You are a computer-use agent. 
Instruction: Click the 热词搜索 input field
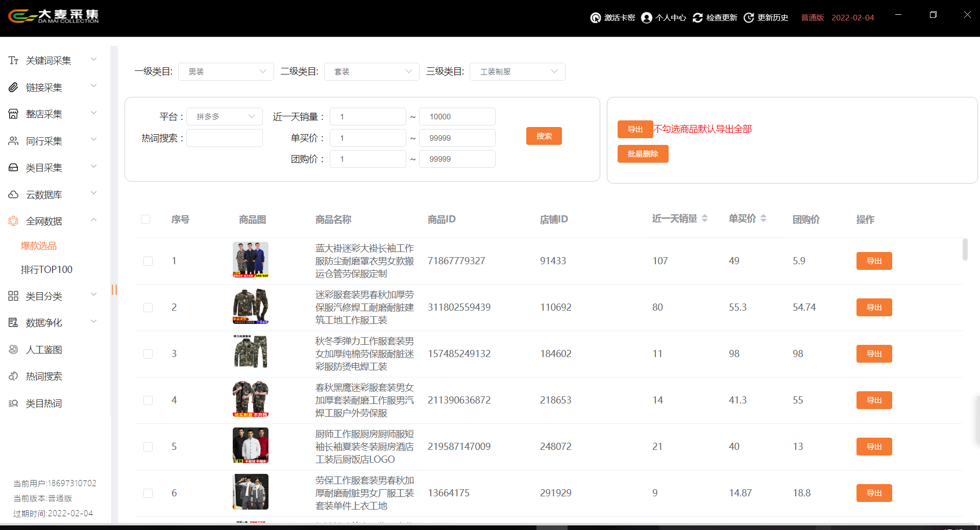(x=225, y=138)
